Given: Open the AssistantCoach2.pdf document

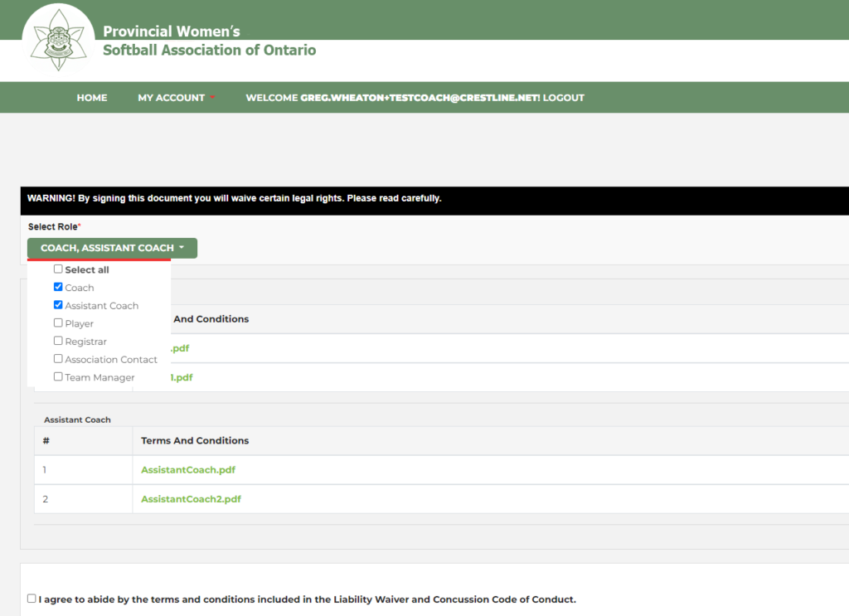Looking at the screenshot, I should 191,499.
